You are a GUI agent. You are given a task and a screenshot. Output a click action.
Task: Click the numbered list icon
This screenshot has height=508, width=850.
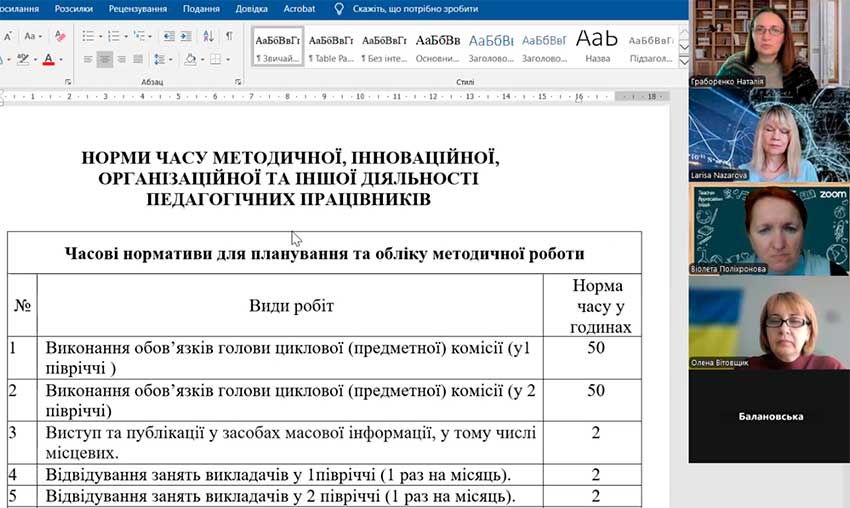[x=113, y=36]
